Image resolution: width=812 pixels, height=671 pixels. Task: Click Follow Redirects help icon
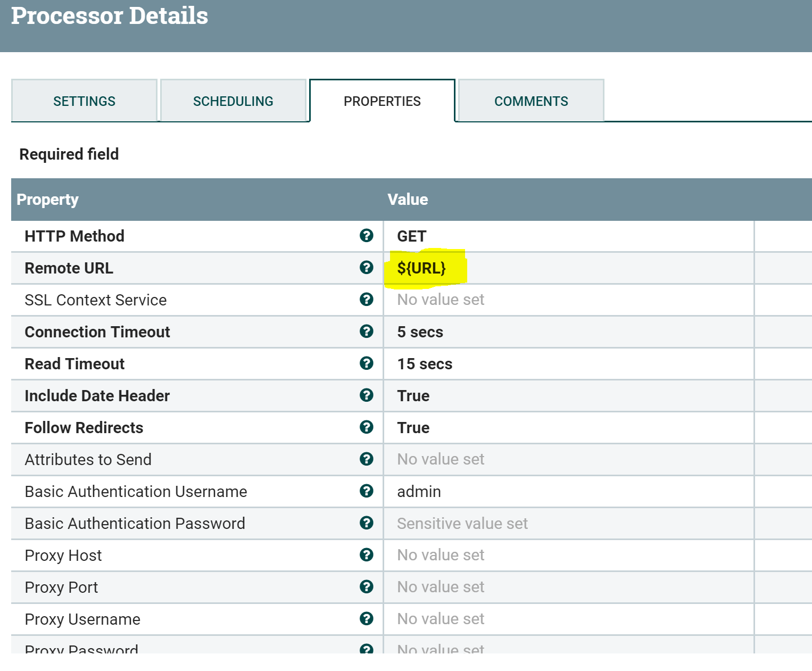coord(366,427)
